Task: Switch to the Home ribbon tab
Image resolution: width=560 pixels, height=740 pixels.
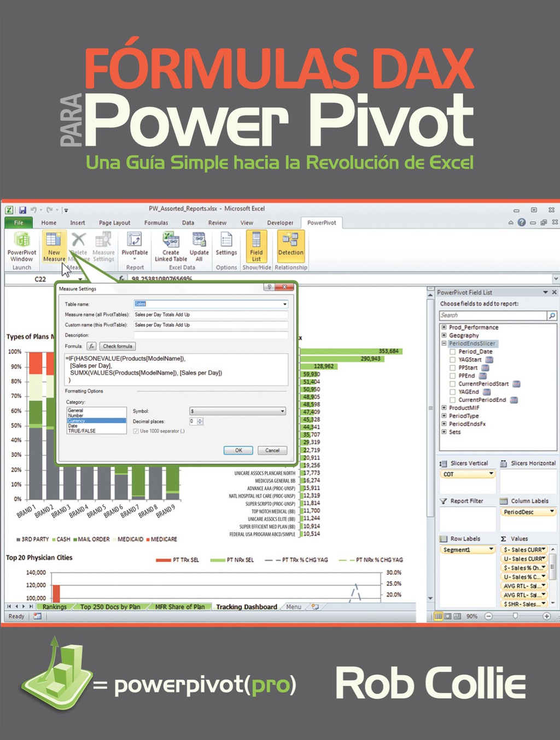Action: [49, 223]
